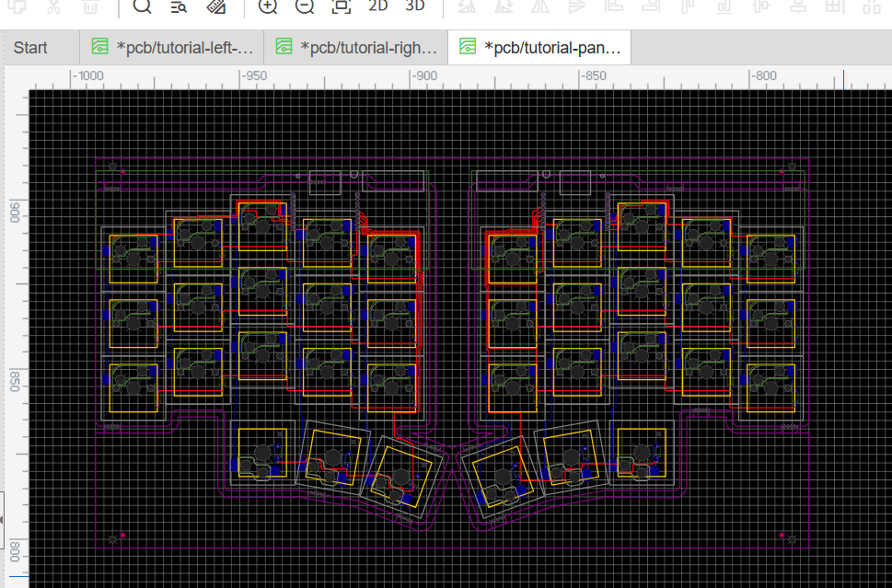Open the pcb/tutorial-righ tab
Screen dimensions: 892x588
(x=356, y=48)
